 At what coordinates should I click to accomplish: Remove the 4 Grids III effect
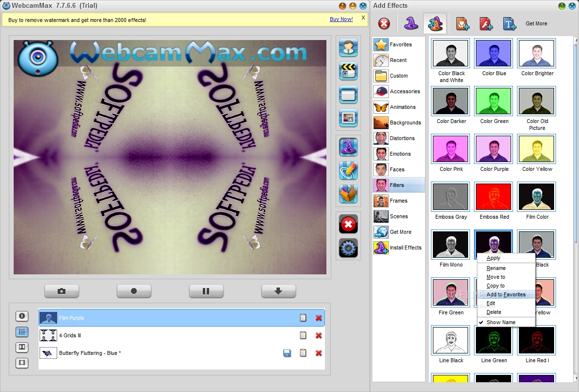point(319,335)
